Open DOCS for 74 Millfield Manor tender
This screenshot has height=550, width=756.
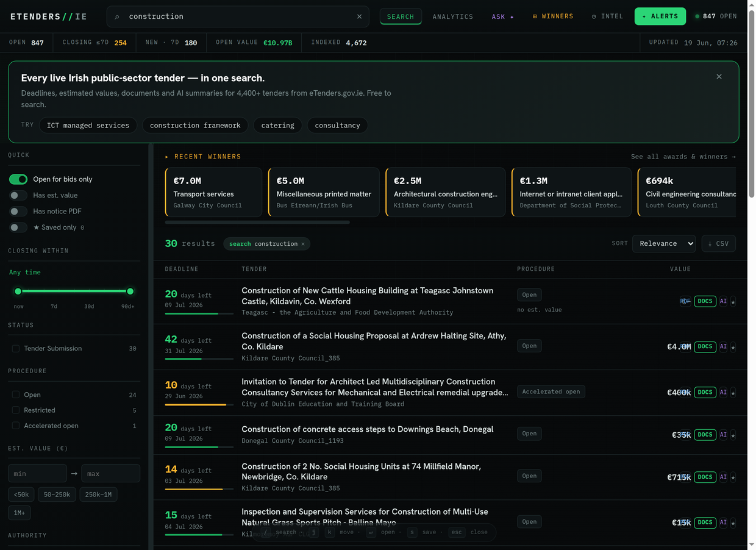click(x=705, y=477)
